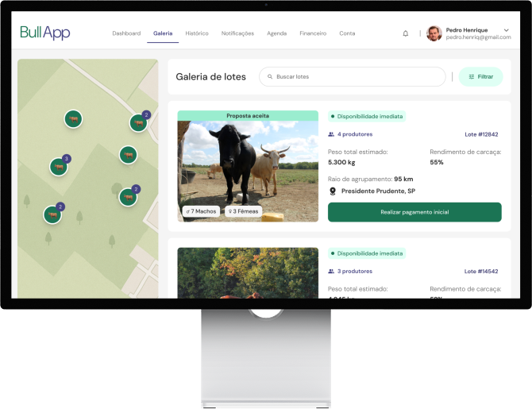
Task: Open Lote #14542 link
Action: (x=481, y=271)
